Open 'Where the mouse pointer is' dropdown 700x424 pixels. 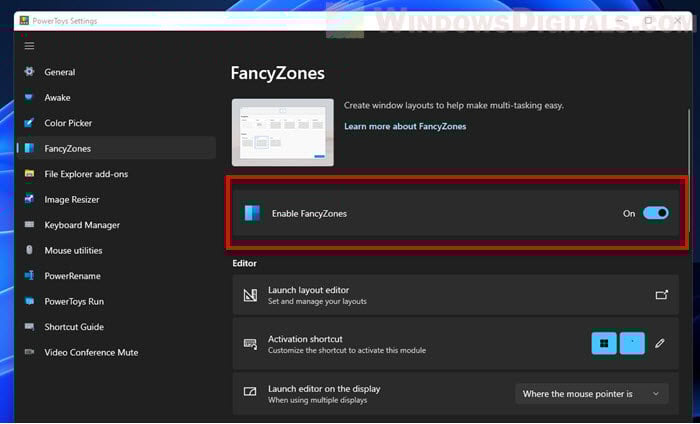(592, 394)
